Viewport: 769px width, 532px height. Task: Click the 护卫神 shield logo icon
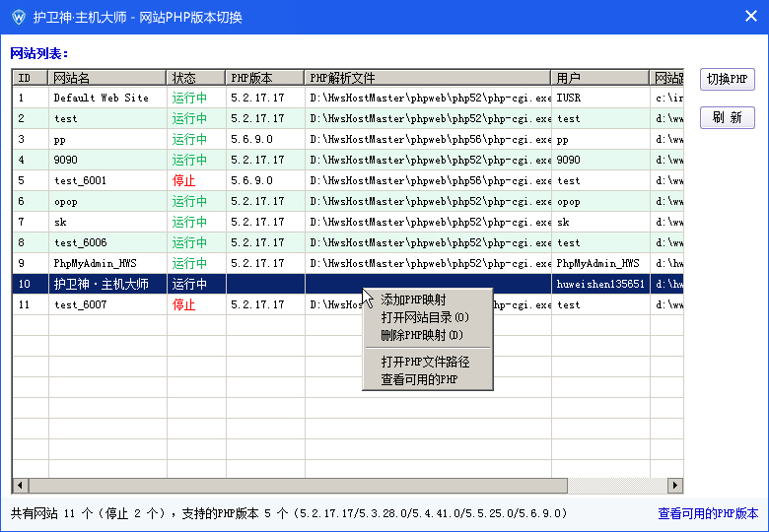(19, 17)
